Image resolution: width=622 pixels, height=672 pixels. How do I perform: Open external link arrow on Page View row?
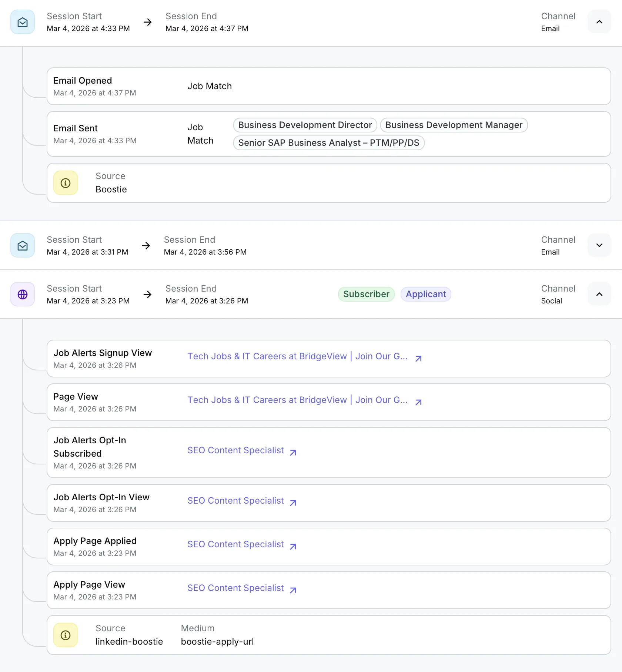pos(418,402)
